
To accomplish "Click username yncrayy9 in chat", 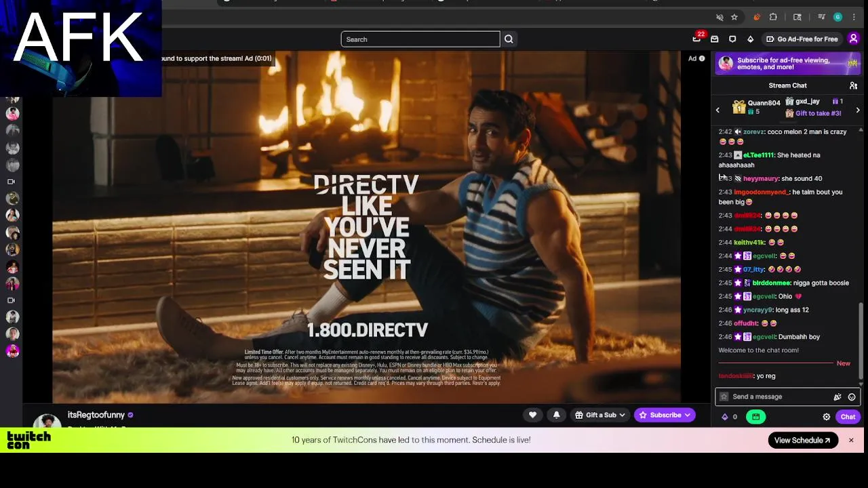I will 757,310.
